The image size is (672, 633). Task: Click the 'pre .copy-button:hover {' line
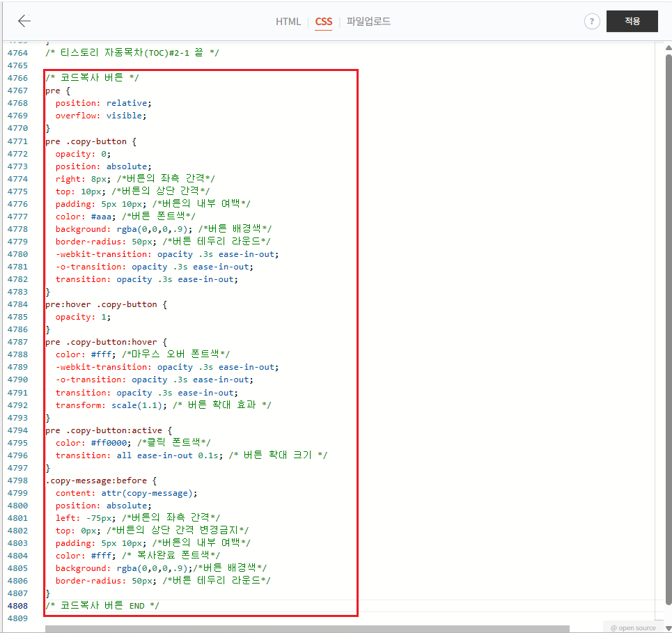[107, 342]
